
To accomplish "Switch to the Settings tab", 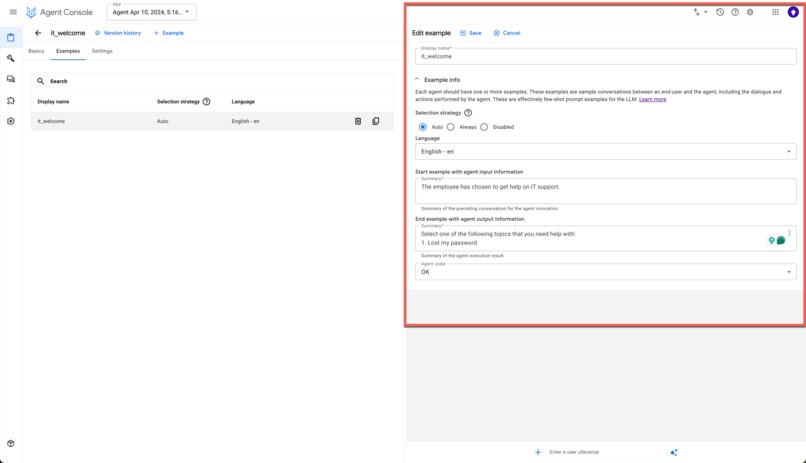I will pos(102,51).
